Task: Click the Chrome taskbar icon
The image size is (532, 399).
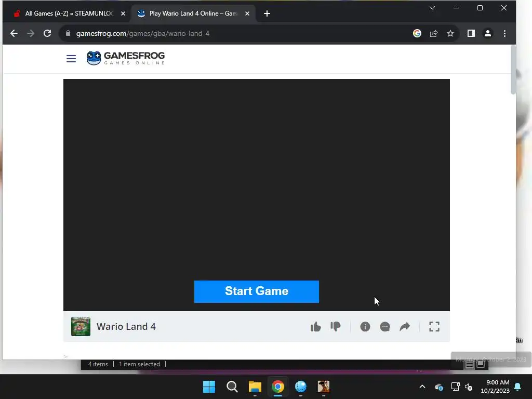Action: click(x=278, y=387)
